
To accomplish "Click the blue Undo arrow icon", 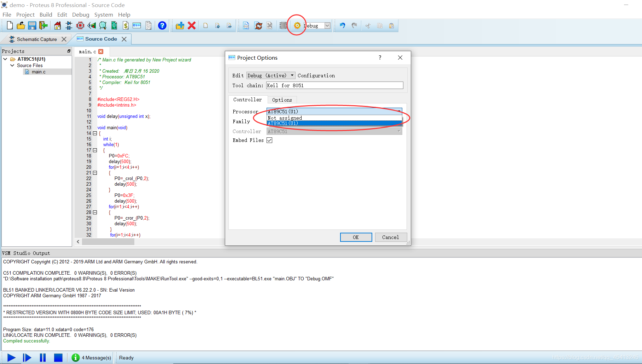I will (342, 25).
